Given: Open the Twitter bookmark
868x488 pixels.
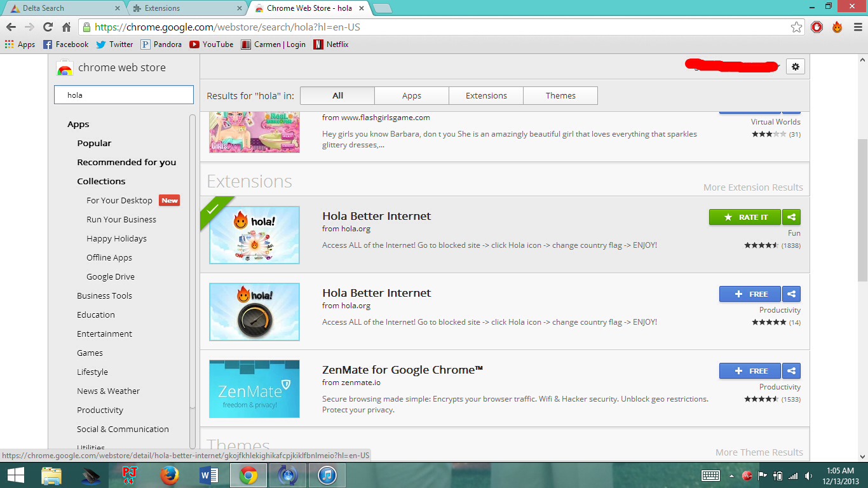Looking at the screenshot, I should [x=114, y=44].
